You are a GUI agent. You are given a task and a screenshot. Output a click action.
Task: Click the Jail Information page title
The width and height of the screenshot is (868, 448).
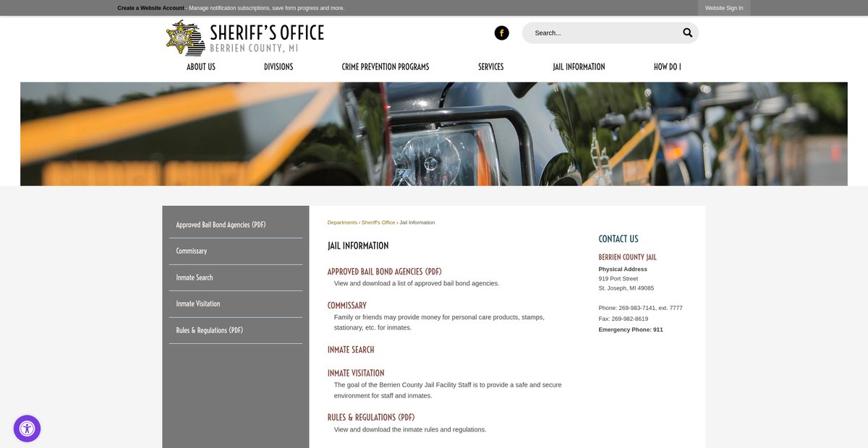coord(358,246)
